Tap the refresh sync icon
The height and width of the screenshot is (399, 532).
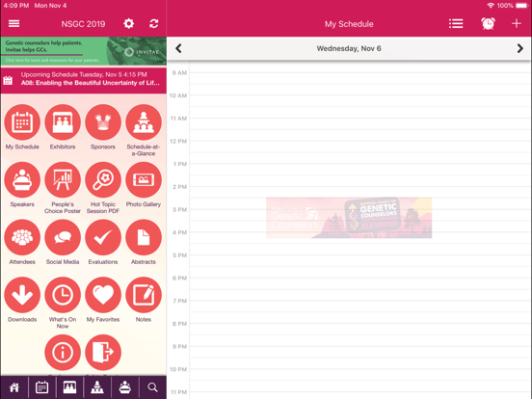pos(153,23)
